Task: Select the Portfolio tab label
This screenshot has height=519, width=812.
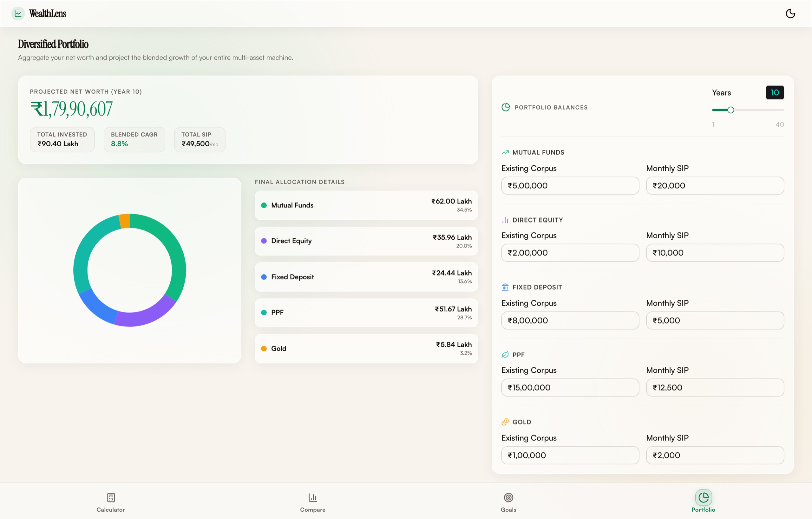Action: (x=703, y=509)
